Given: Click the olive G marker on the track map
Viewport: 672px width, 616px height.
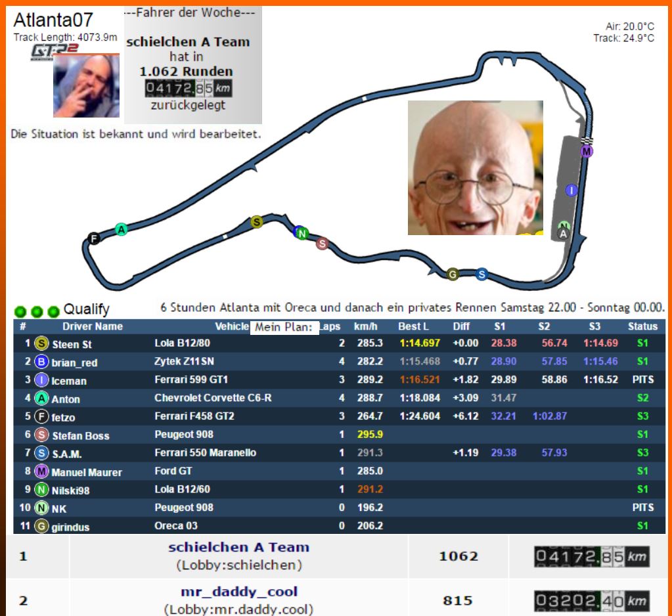Looking at the screenshot, I should point(452,275).
